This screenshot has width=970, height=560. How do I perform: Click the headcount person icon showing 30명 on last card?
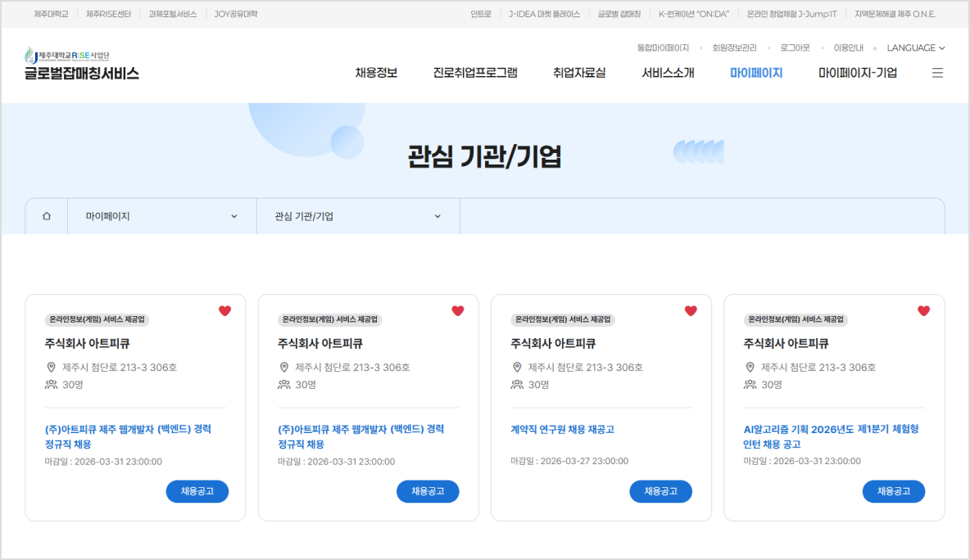[750, 384]
